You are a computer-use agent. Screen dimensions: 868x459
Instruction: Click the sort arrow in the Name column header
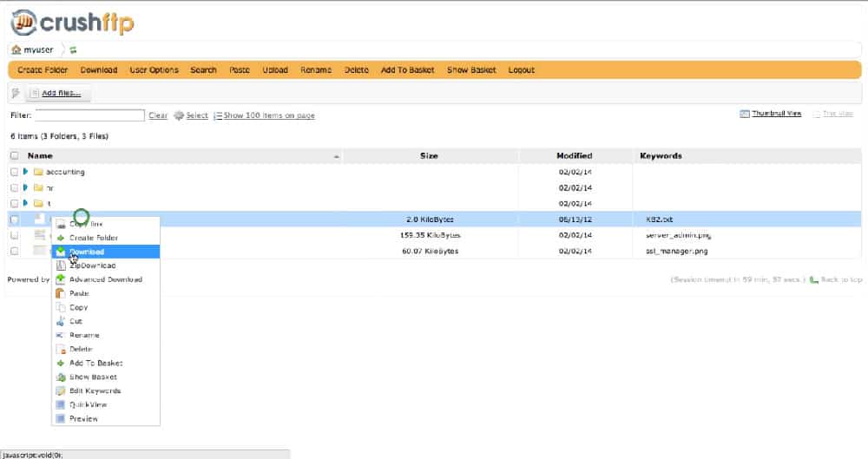(x=336, y=157)
